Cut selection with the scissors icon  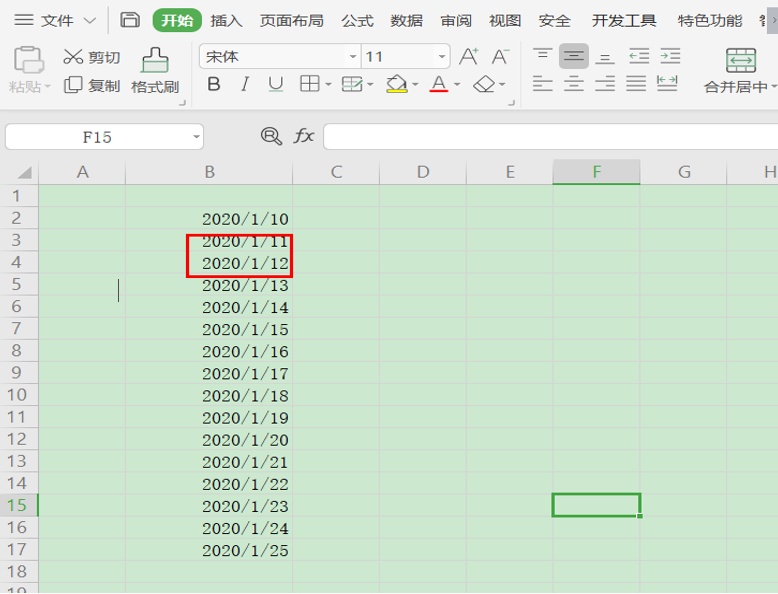72,57
